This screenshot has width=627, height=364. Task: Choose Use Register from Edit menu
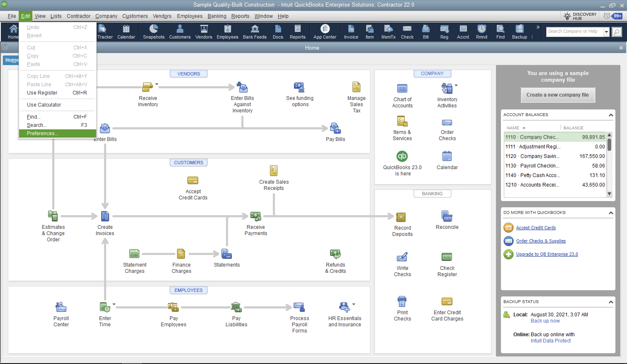(57, 93)
